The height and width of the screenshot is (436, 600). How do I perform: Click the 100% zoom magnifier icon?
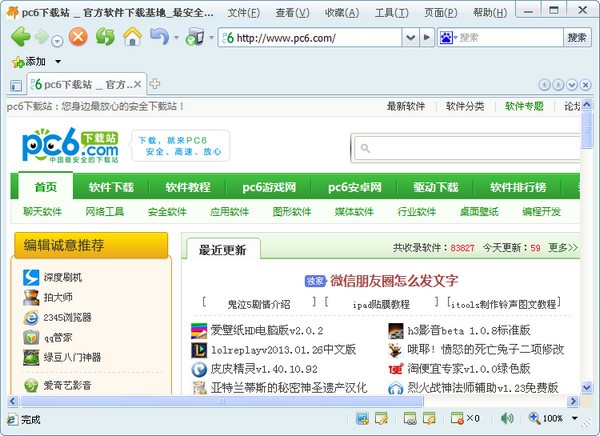coord(535,418)
